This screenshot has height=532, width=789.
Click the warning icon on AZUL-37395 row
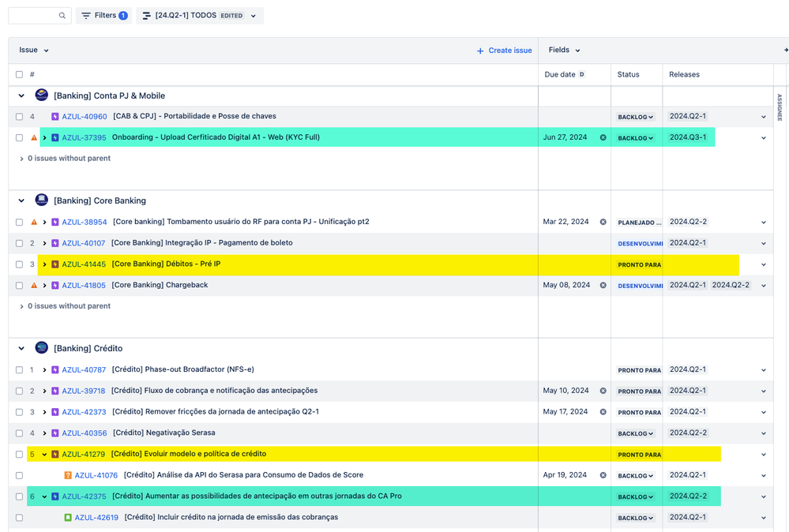(34, 138)
